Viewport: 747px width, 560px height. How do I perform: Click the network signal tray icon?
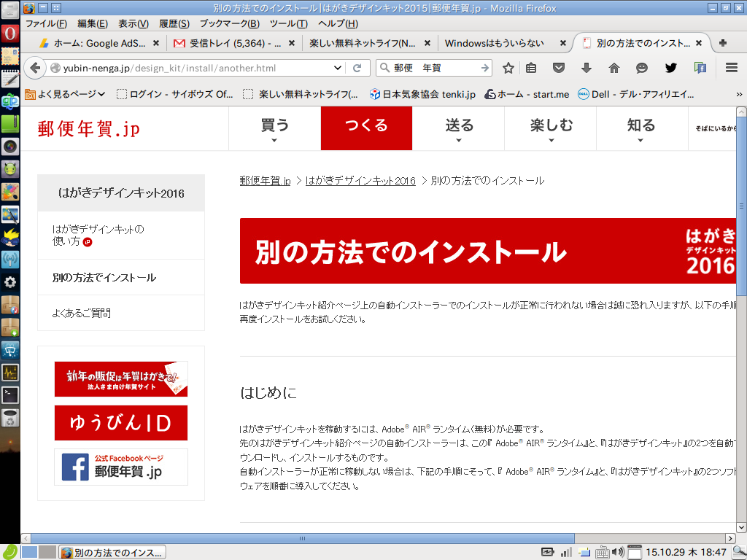(x=566, y=552)
